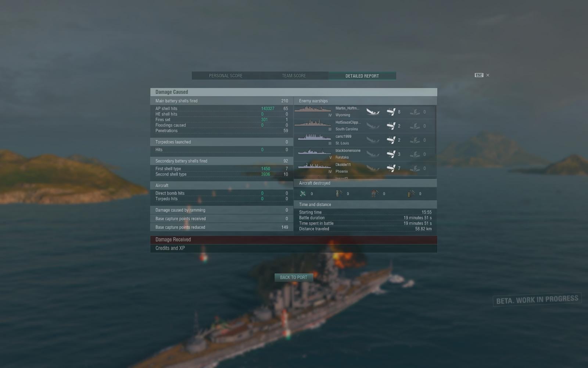The height and width of the screenshot is (368, 588).
Task: Click the St. Louis ship silhouette
Action: point(314,137)
